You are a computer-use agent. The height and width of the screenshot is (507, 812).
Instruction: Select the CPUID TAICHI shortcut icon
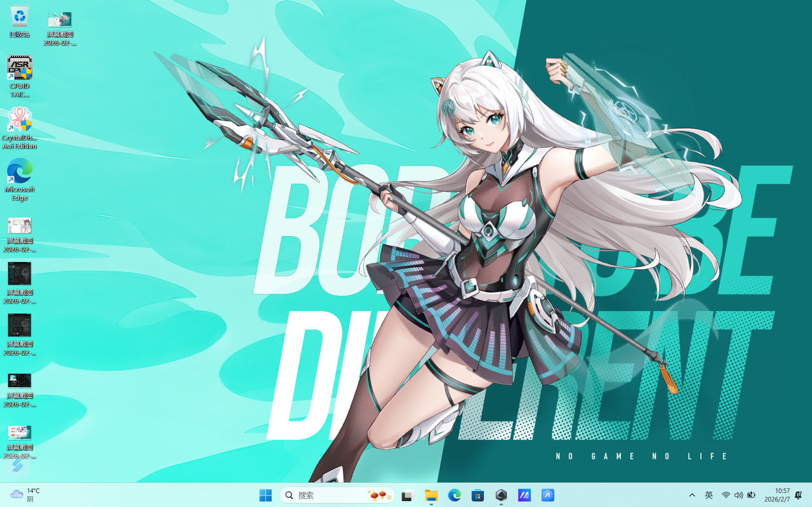[20, 77]
